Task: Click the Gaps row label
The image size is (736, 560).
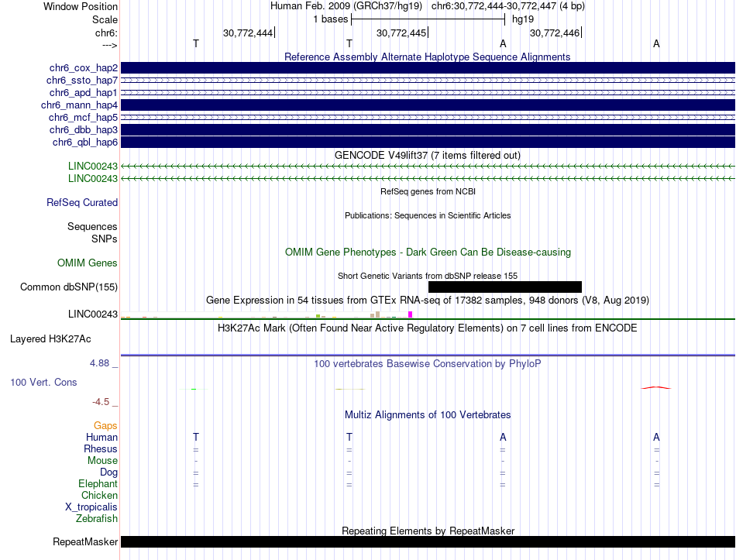Action: [105, 425]
